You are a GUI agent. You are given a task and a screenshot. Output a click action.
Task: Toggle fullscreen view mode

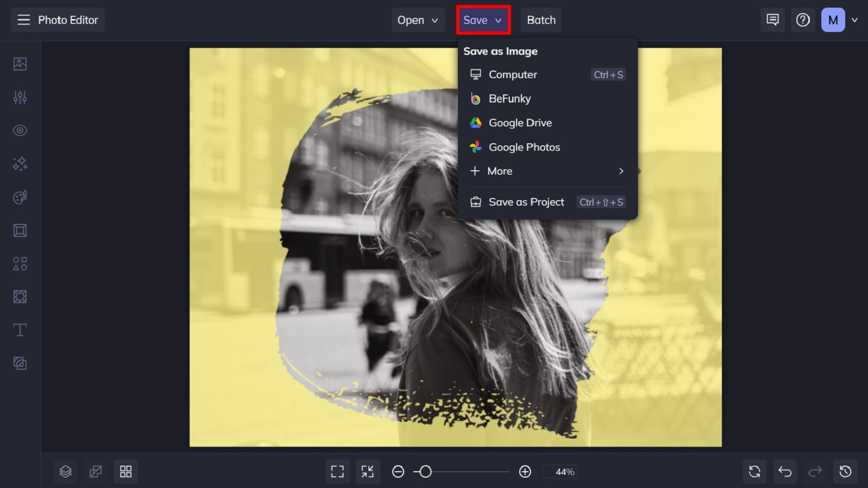coord(337,471)
